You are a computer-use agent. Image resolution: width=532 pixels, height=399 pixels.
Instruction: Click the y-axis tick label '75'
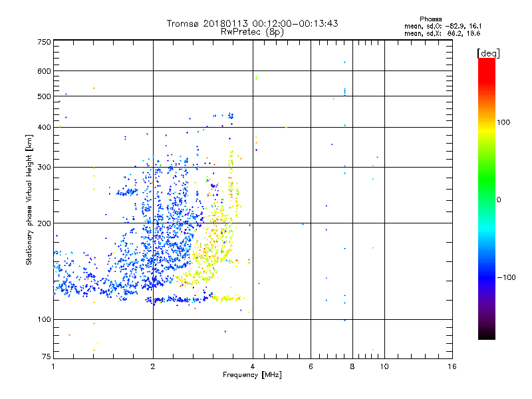point(47,356)
